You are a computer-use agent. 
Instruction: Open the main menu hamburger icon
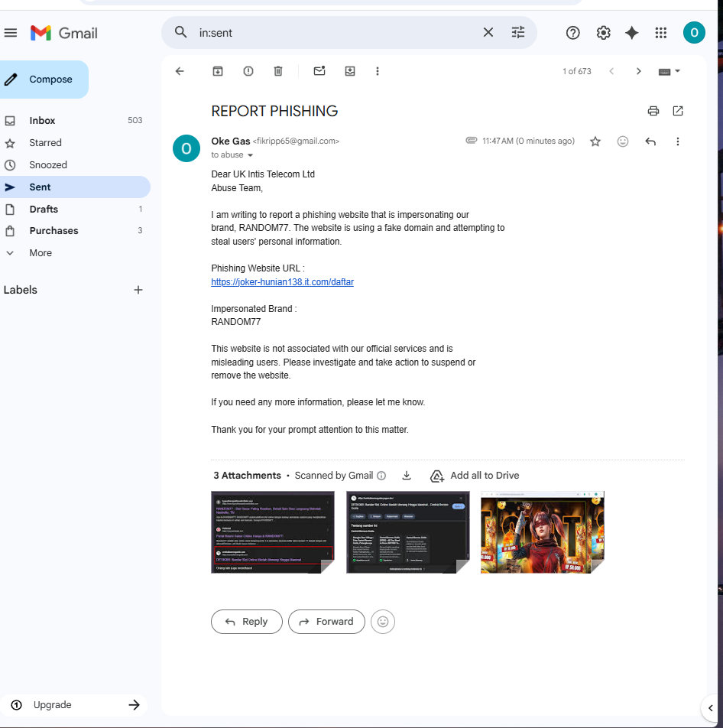pyautogui.click(x=10, y=33)
